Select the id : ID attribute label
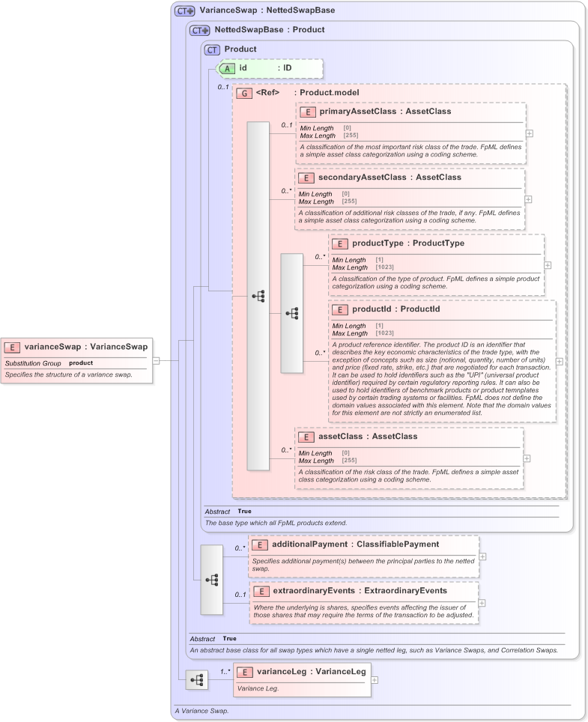588x722 pixels. click(x=265, y=68)
